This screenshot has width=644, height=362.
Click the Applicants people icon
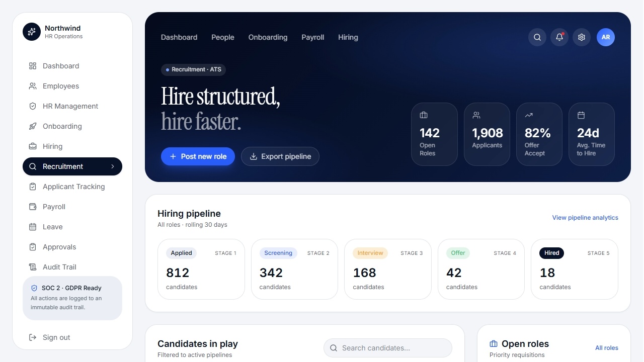[476, 115]
